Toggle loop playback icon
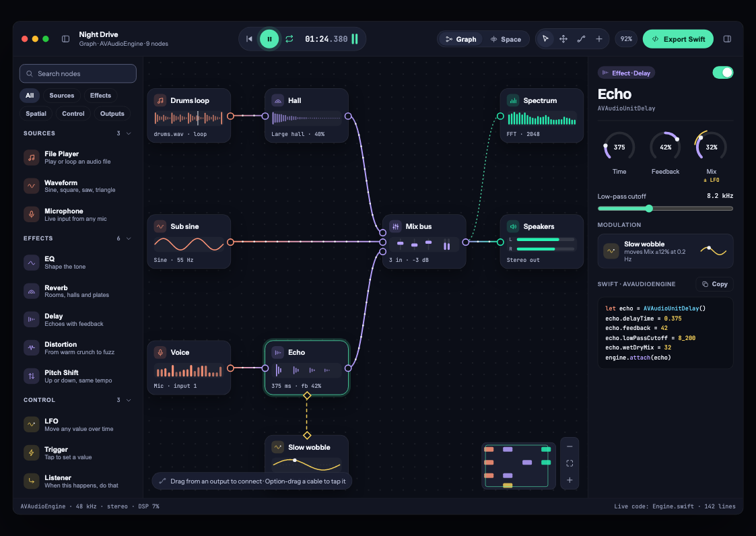 289,39
